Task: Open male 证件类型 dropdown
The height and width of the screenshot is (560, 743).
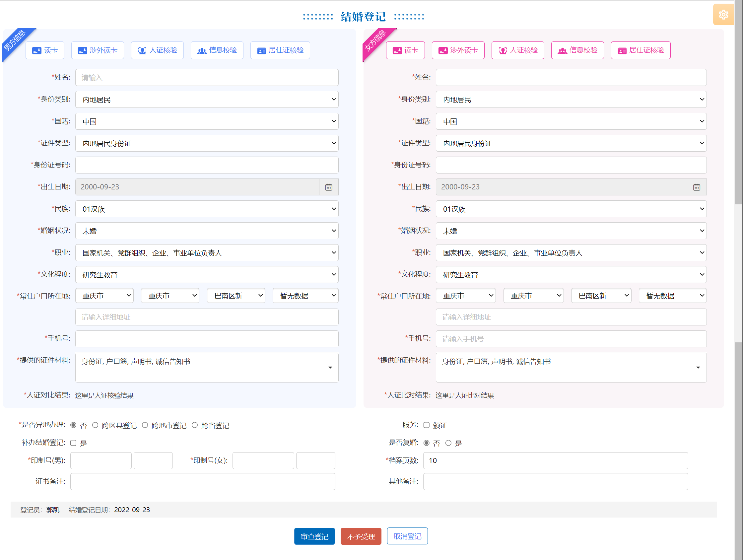Action: click(x=207, y=143)
